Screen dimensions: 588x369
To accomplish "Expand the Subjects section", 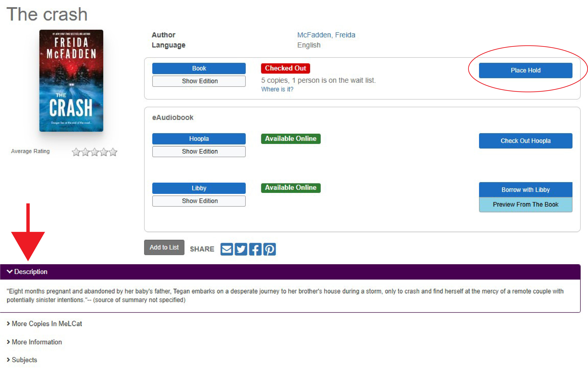I will click(22, 360).
